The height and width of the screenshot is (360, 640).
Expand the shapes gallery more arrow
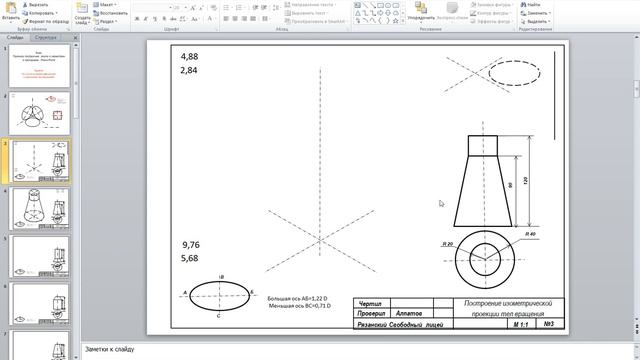(x=403, y=20)
